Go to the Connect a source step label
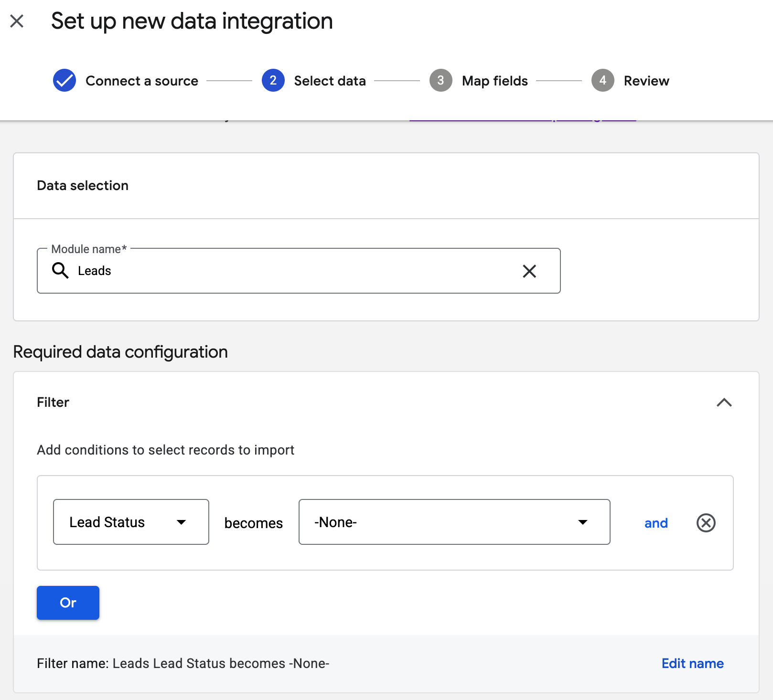The height and width of the screenshot is (700, 773). click(142, 81)
